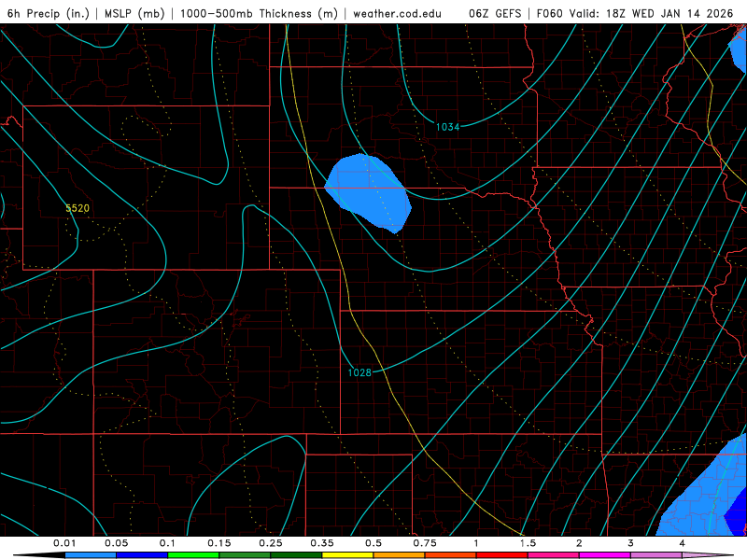The image size is (747, 560).
Task: Click the '6h Precip (in.)' title text
Action: click(49, 13)
